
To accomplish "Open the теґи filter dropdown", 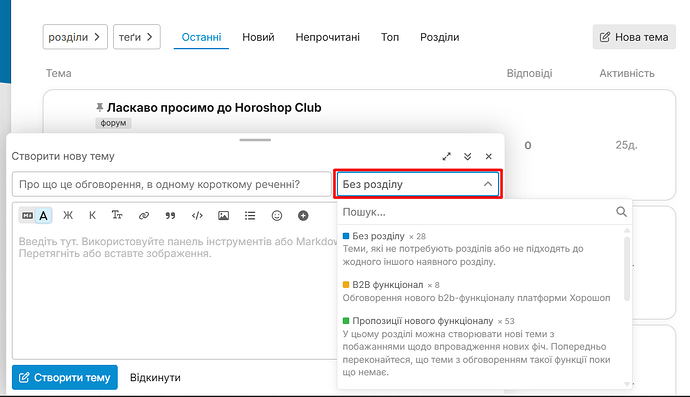I will point(136,37).
